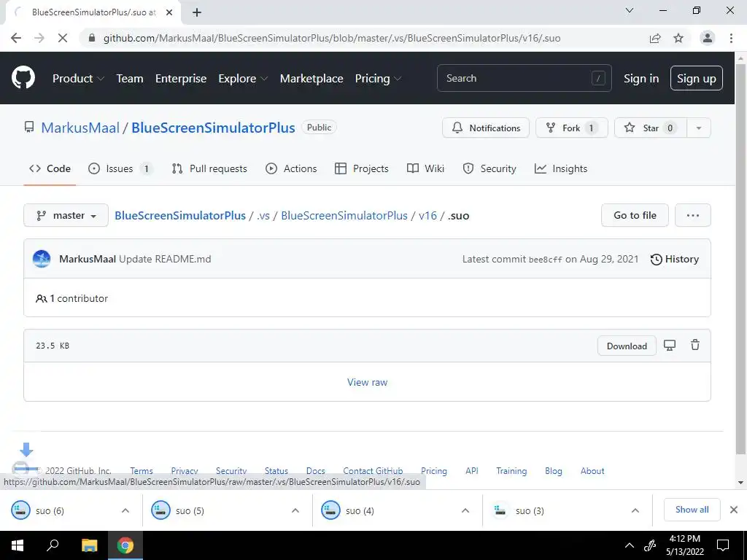Bookmark this page with the star icon
Viewport: 747px width, 560px height.
pos(678,38)
